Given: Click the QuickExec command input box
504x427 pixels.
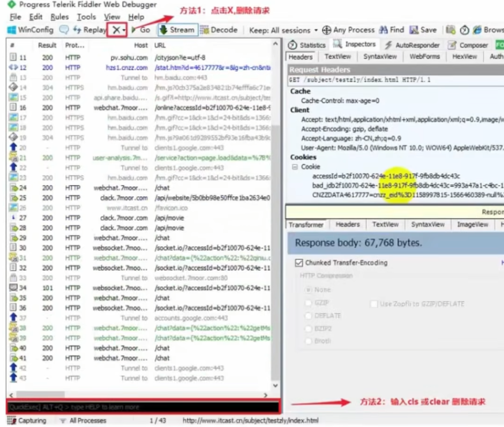Looking at the screenshot, I should pyautogui.click(x=143, y=407).
